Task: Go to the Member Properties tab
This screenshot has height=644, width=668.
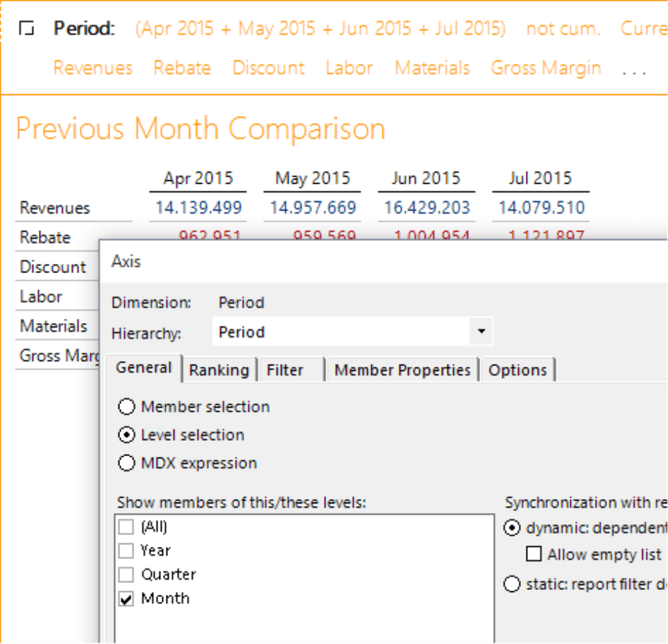Action: [x=402, y=370]
